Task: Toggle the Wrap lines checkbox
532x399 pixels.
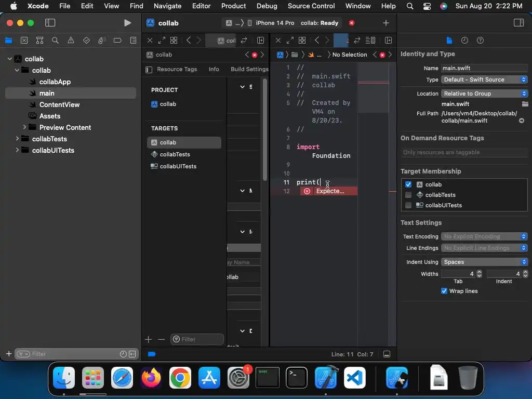Action: tap(444, 291)
